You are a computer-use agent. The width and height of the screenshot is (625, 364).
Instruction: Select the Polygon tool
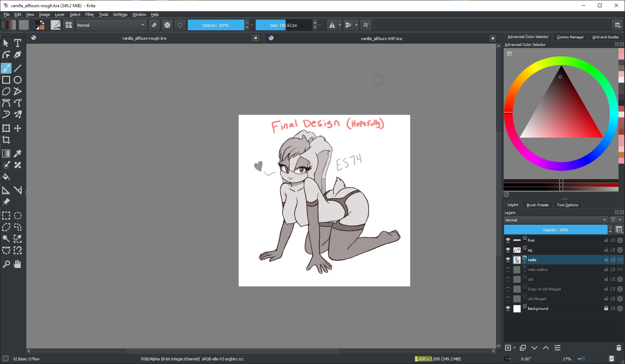6,91
